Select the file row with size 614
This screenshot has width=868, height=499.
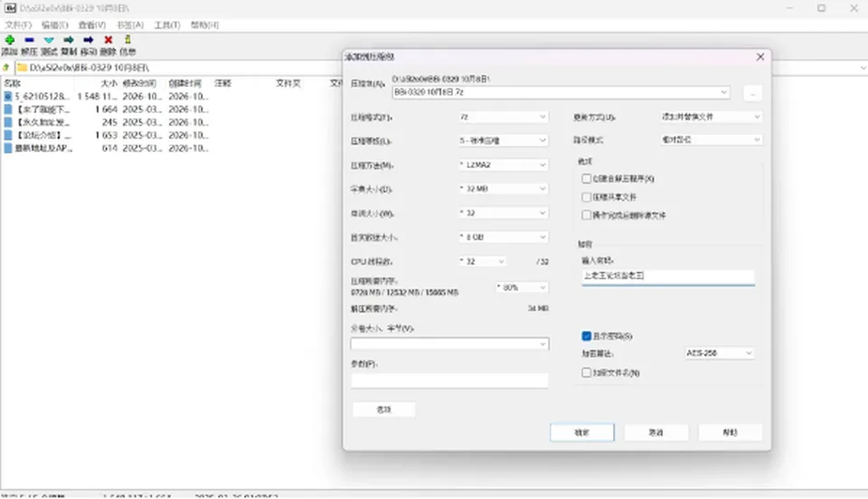[107, 148]
